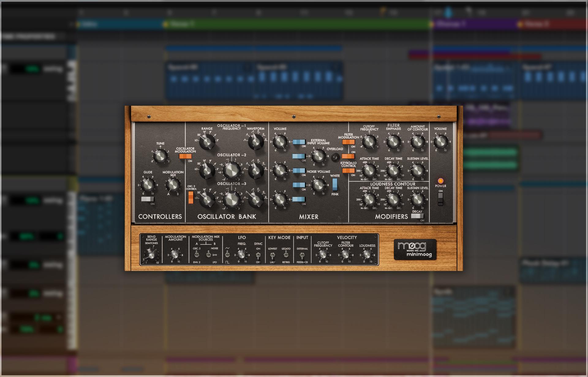588x377 pixels.
Task: Click the Oscillator 1 Range knob
Action: coord(207,142)
